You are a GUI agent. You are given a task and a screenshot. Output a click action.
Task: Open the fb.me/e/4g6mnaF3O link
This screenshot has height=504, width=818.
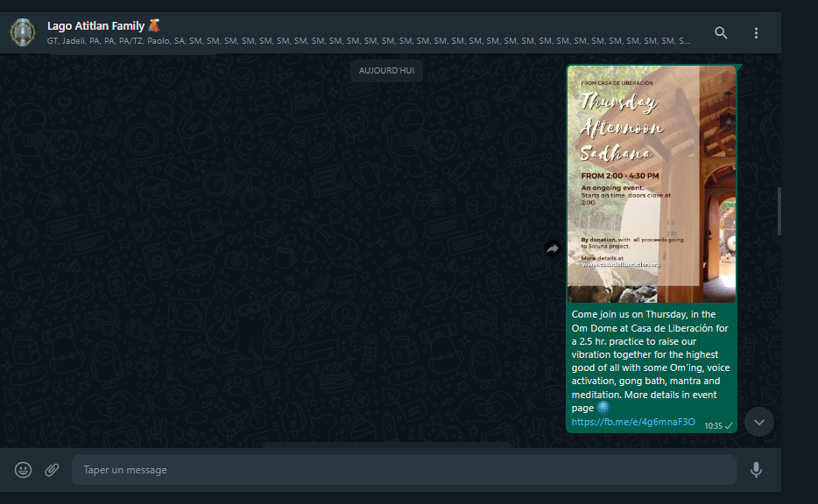[x=633, y=422]
